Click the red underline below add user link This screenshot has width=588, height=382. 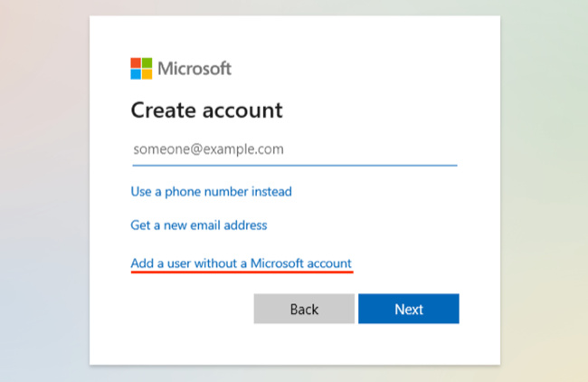tap(241, 272)
